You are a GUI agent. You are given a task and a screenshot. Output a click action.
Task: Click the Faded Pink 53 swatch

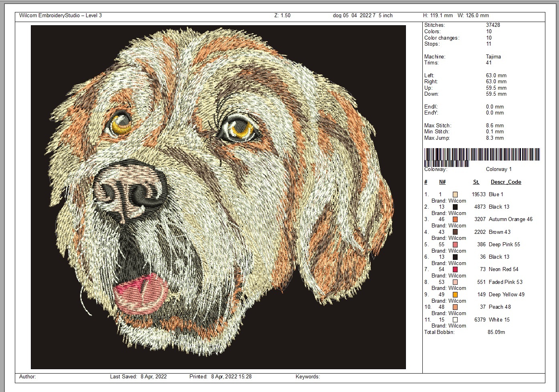(455, 282)
